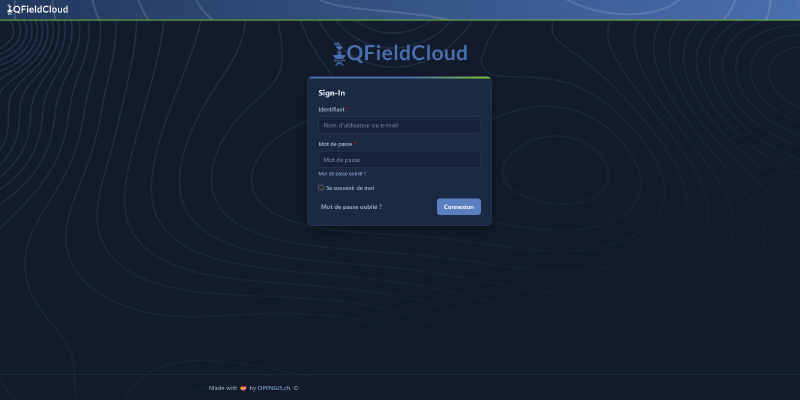Follow the small 'Mot de passe oublié ?' link under password field
Image resolution: width=800 pixels, height=400 pixels.
click(342, 174)
